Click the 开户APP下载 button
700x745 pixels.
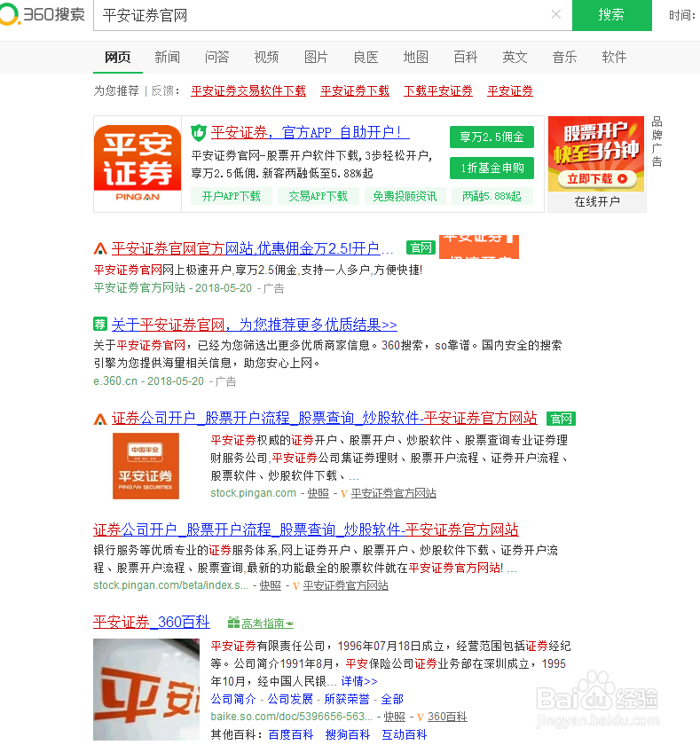pos(231,196)
